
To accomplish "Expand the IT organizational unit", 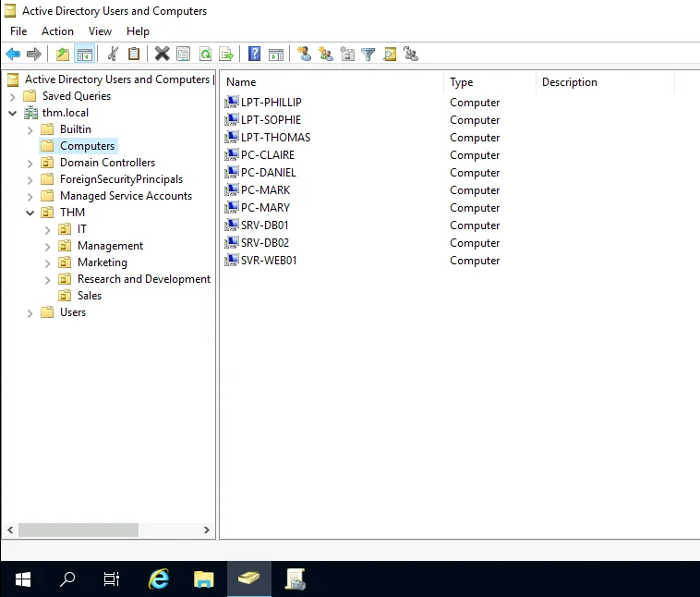I will tap(48, 230).
